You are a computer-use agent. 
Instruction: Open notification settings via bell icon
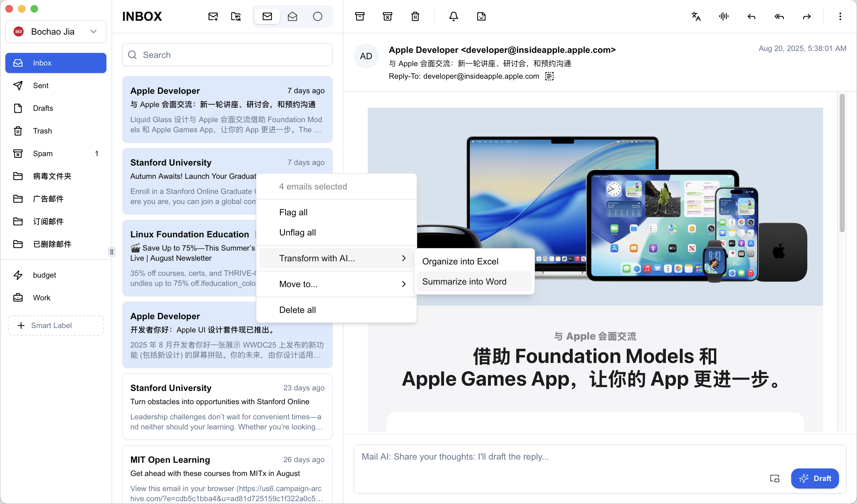454,16
